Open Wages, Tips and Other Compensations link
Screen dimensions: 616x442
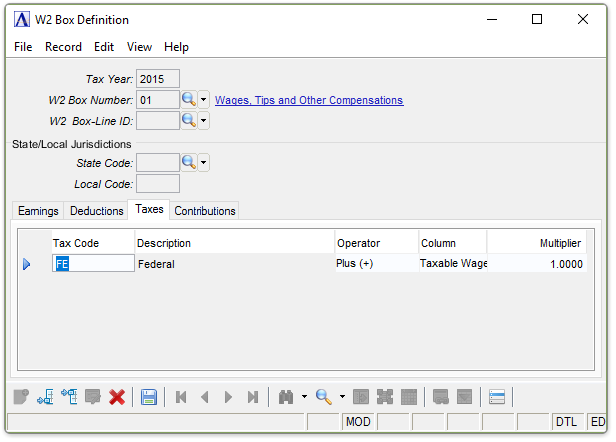(309, 100)
